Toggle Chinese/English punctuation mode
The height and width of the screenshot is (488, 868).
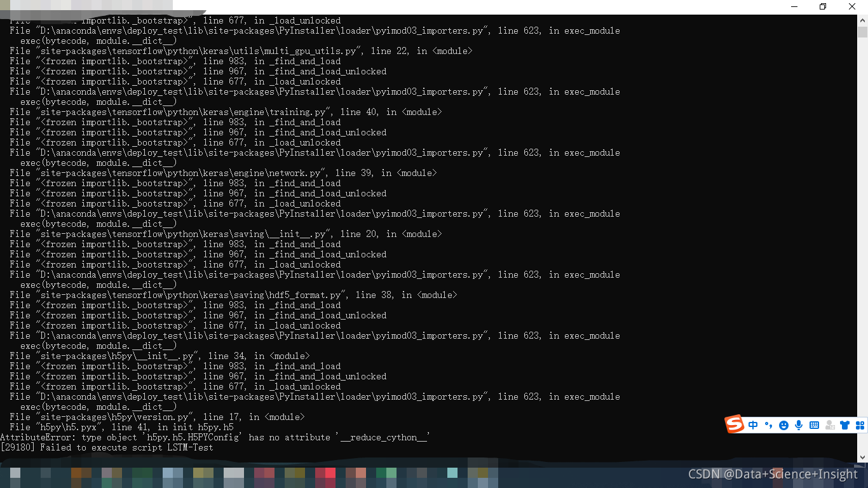click(768, 424)
